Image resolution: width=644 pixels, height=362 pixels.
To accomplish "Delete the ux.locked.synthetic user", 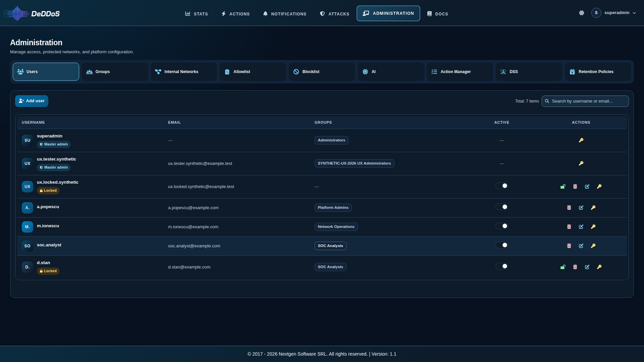I will pos(575,187).
